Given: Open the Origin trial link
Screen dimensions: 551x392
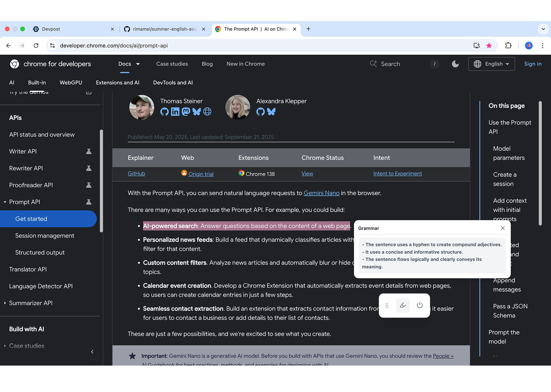Looking at the screenshot, I should 201,174.
